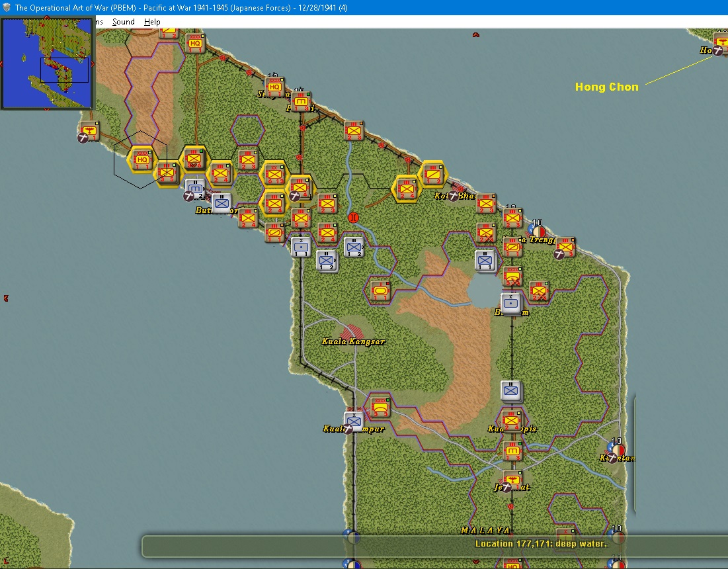
Task: Click the minimap overview thumbnail
Action: pos(47,63)
